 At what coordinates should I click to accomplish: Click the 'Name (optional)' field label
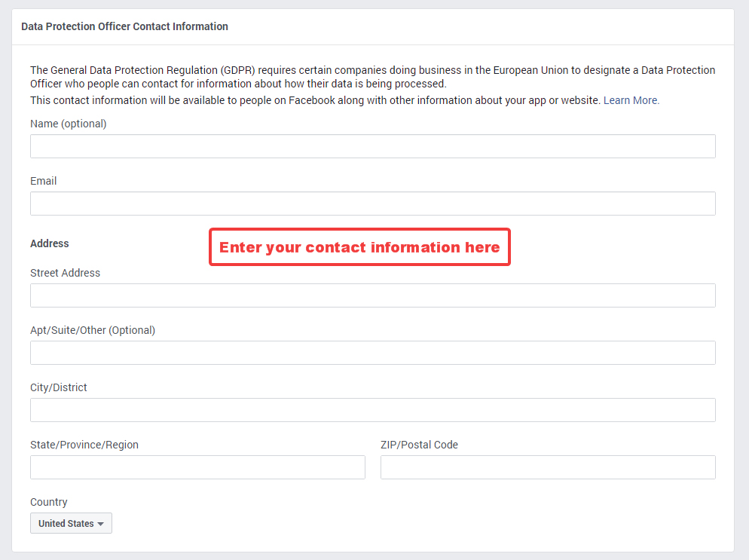69,124
